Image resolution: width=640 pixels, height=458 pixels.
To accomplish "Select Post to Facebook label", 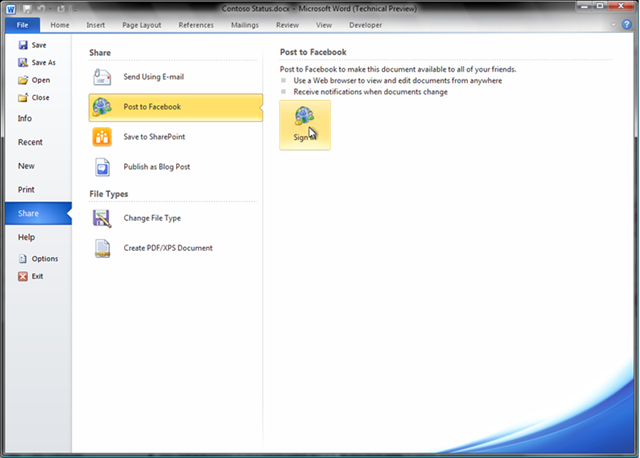I will tap(152, 107).
